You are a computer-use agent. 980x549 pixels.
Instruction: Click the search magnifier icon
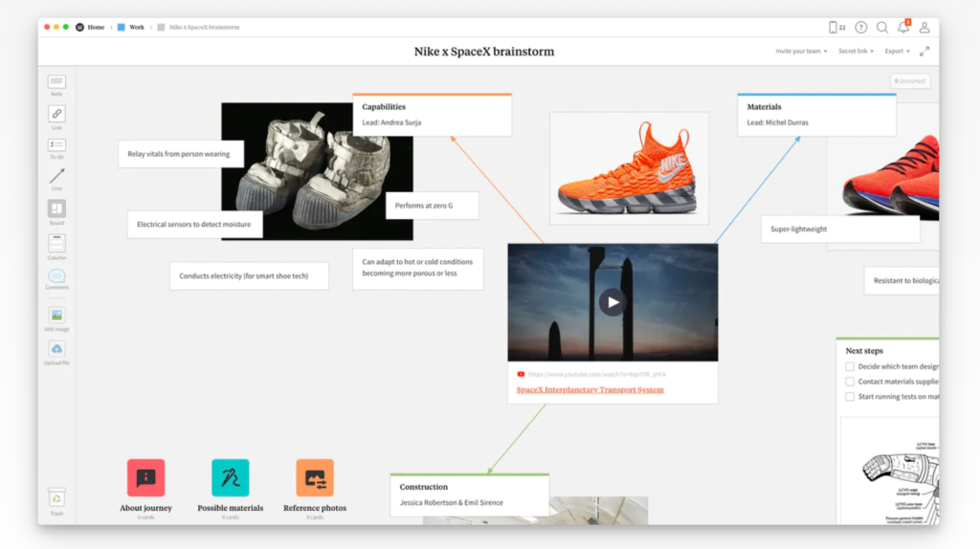pos(881,27)
